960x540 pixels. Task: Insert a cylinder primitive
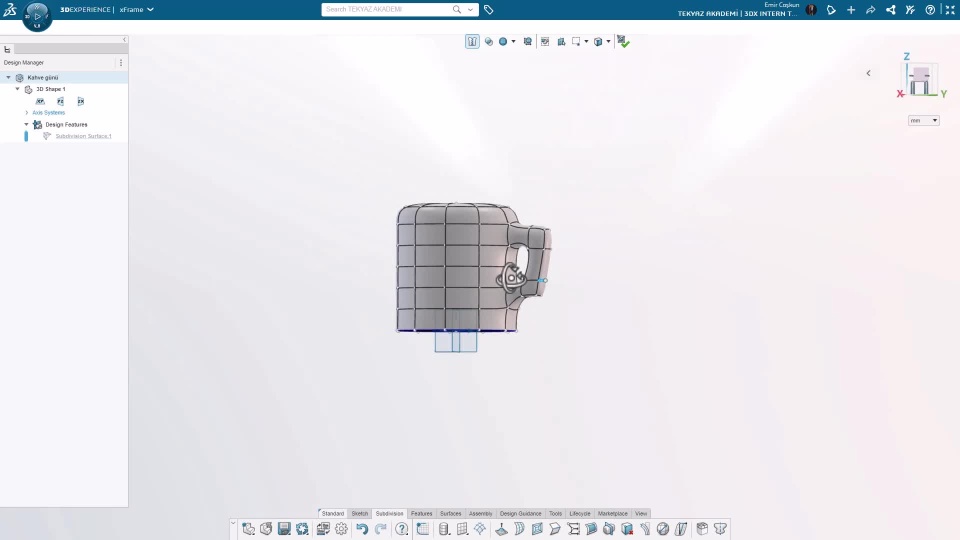444,528
